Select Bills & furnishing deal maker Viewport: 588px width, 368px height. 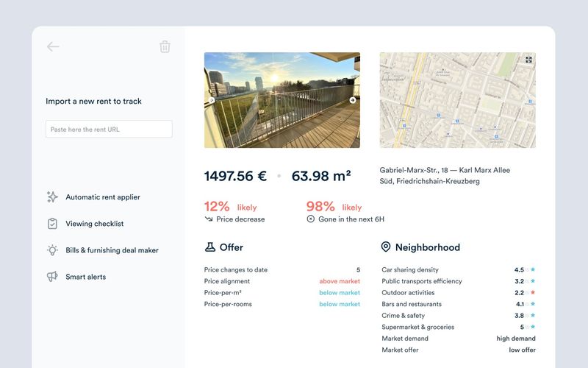[x=112, y=250]
